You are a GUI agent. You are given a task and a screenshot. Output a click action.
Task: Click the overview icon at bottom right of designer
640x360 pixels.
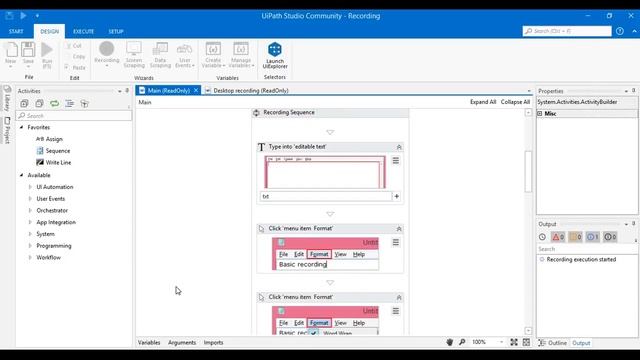click(x=527, y=342)
